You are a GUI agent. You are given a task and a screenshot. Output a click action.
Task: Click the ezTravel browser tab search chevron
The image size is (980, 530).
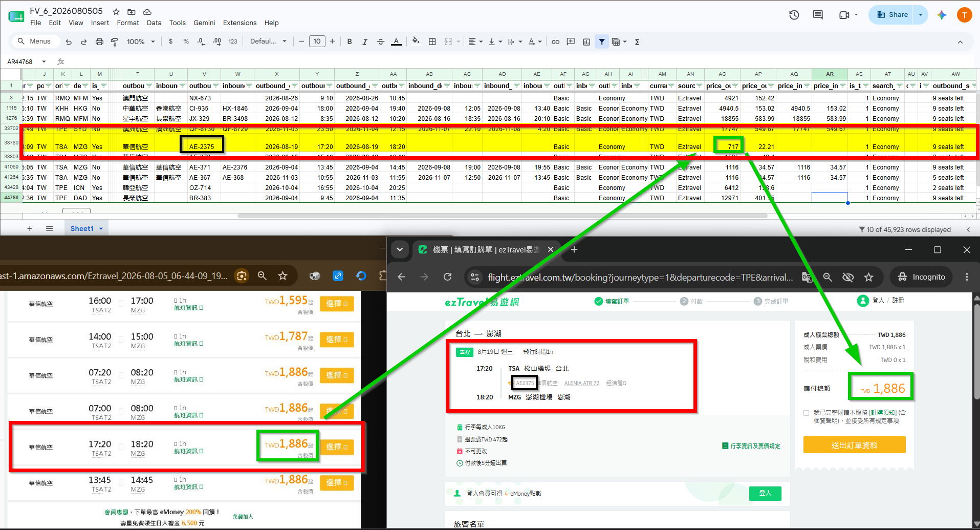click(400, 250)
